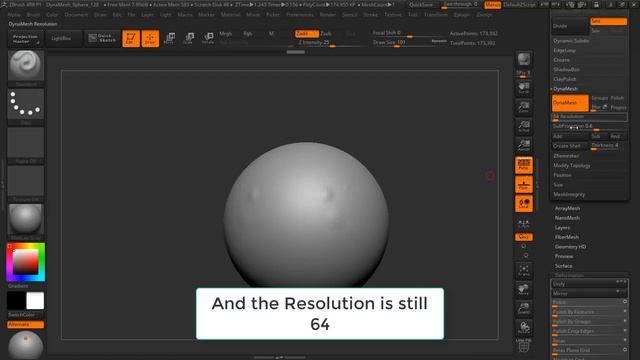Expand the FiberMesh subpalette
This screenshot has height=360, width=640.
(567, 237)
